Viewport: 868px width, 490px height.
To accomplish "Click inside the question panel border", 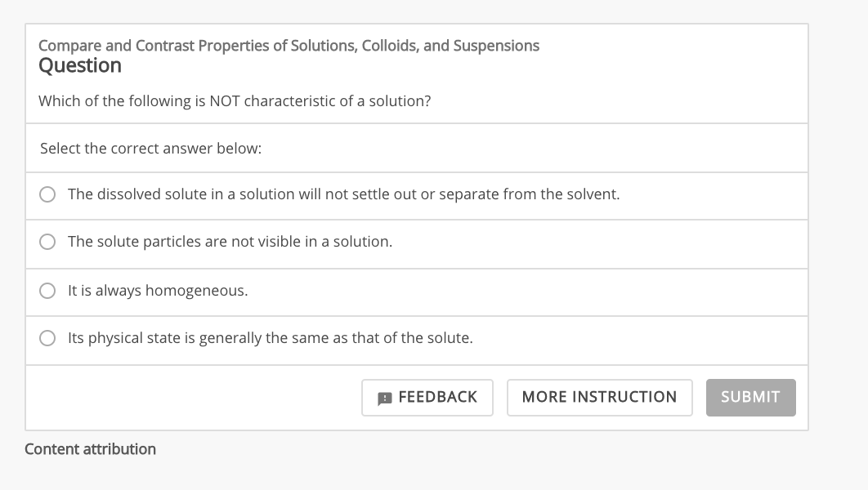I will coord(417,73).
